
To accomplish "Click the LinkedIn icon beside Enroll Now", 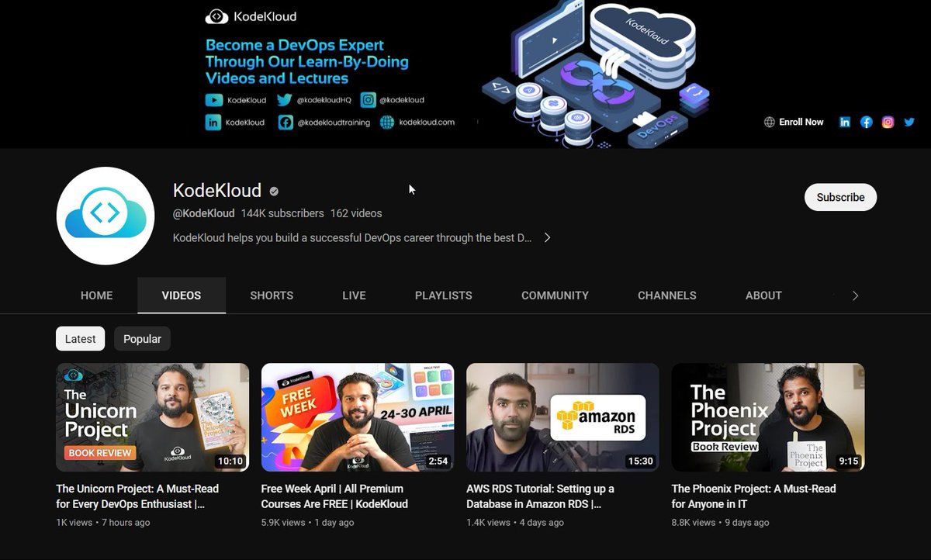I will click(x=845, y=122).
